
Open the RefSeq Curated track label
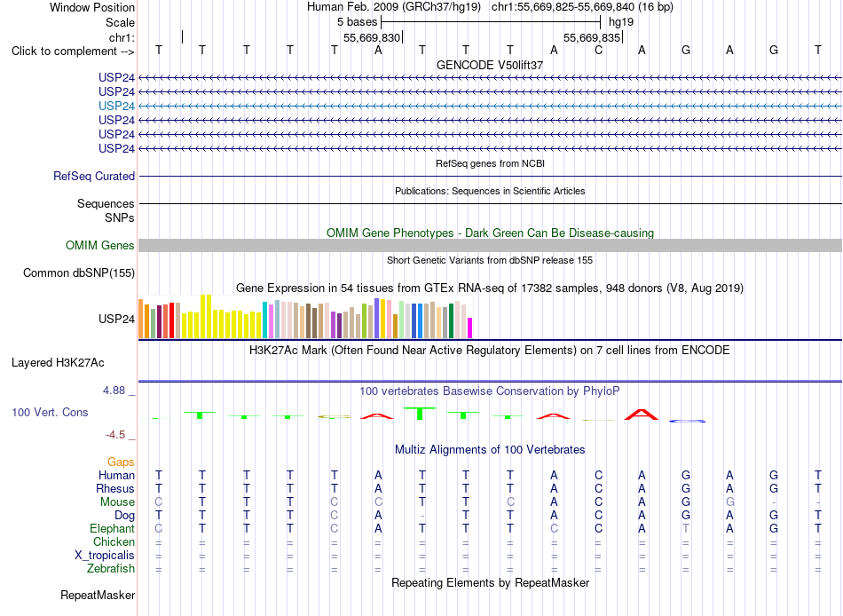pos(94,176)
